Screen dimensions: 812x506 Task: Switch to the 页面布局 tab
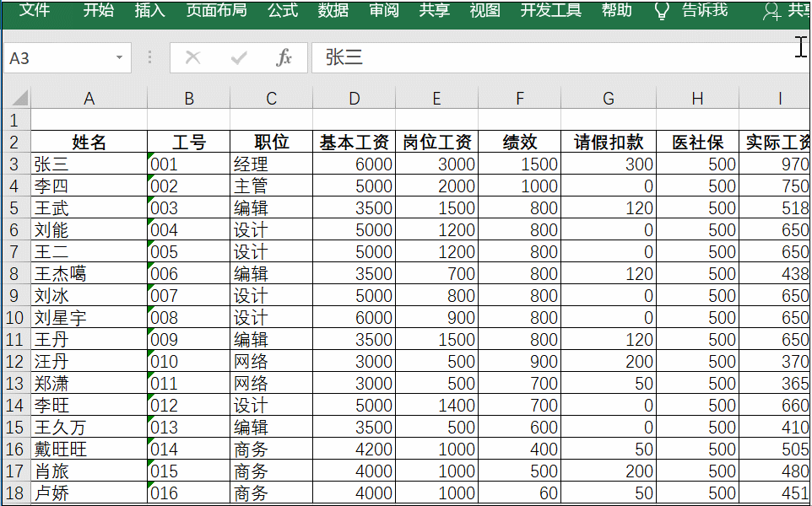coord(215,11)
